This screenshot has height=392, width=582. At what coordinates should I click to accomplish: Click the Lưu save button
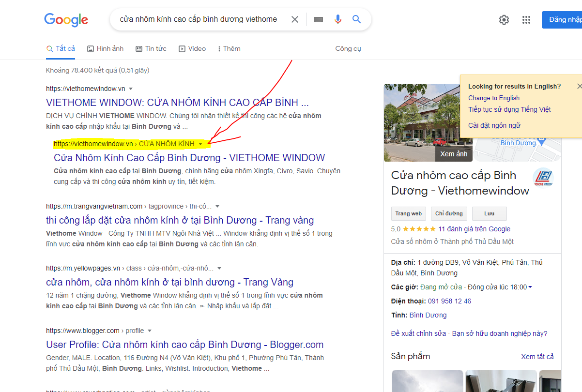coord(490,213)
